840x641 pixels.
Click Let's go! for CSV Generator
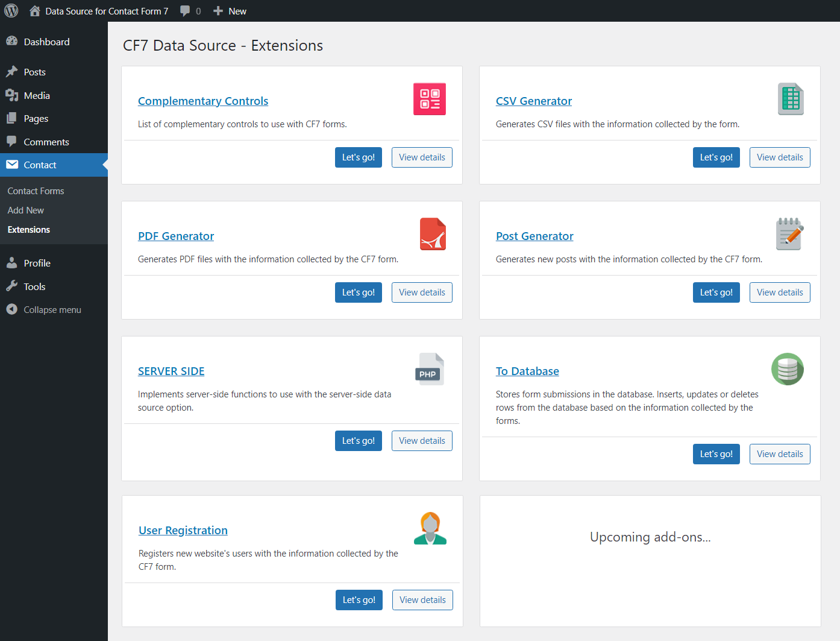click(716, 157)
